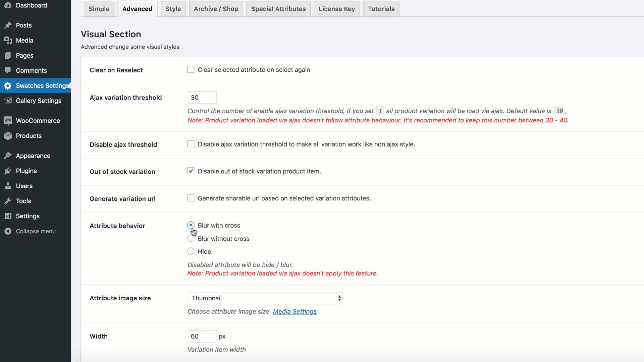
Task: Click the Width pixel input field
Action: pos(202,336)
